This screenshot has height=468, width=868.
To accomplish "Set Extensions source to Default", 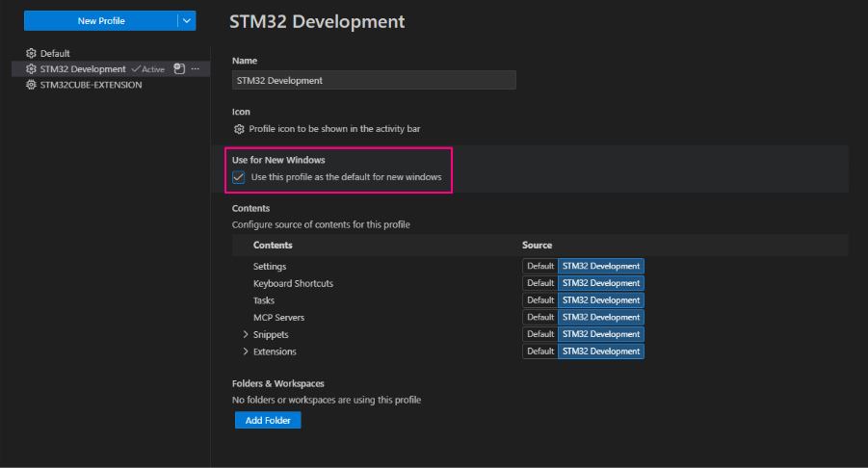I will [540, 351].
